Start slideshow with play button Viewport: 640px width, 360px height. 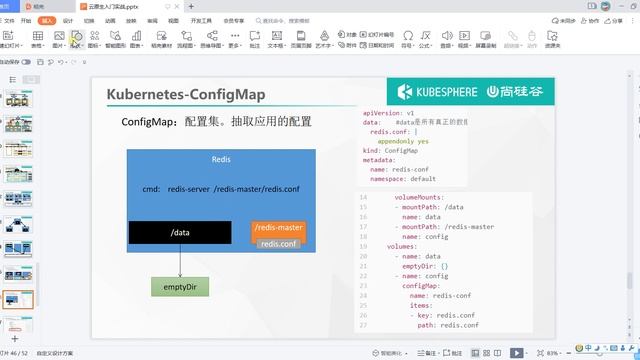click(x=516, y=353)
